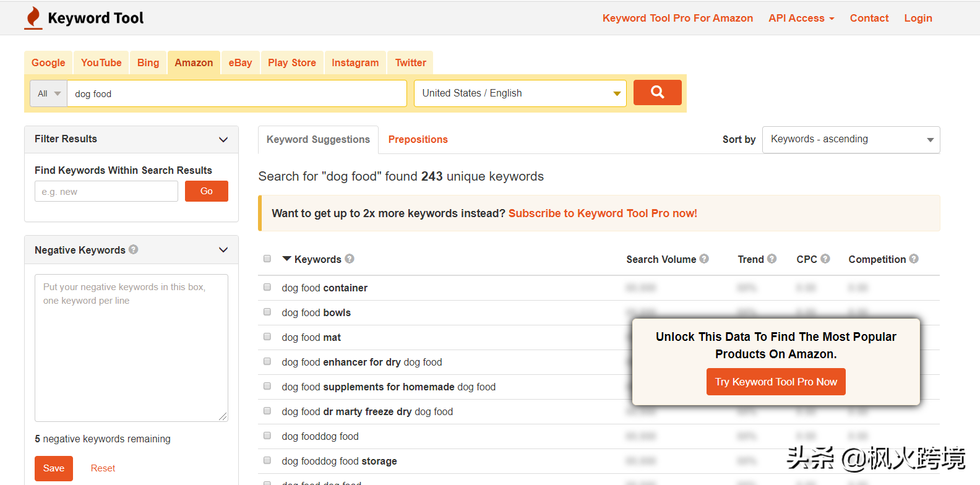
Task: Click the 'dog food mat' keyword
Action: point(311,337)
